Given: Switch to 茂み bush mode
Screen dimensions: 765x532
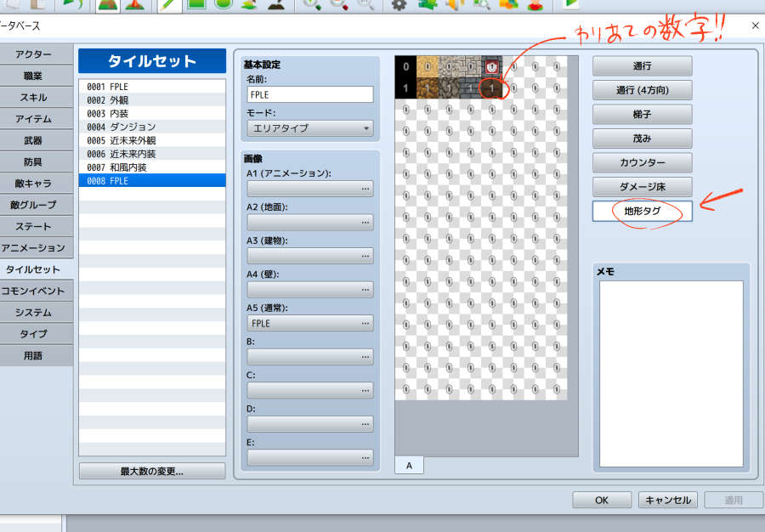Looking at the screenshot, I should (642, 139).
